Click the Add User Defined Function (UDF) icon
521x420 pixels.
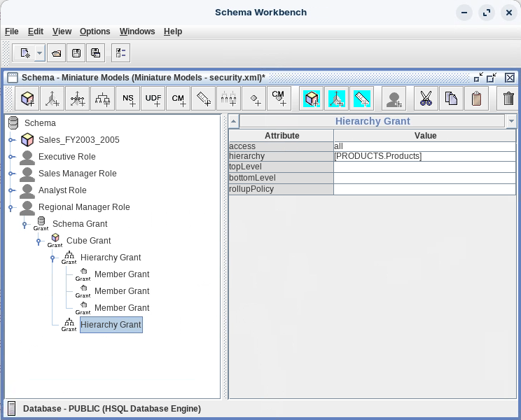(x=153, y=99)
